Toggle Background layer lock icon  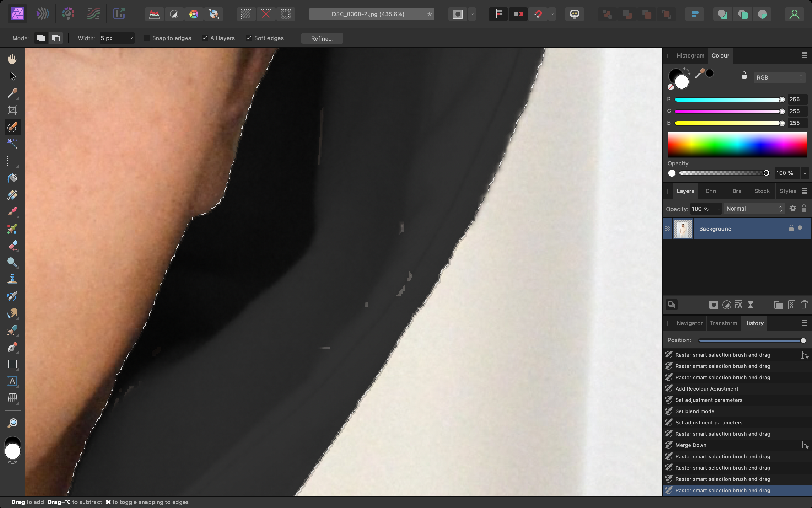(791, 228)
